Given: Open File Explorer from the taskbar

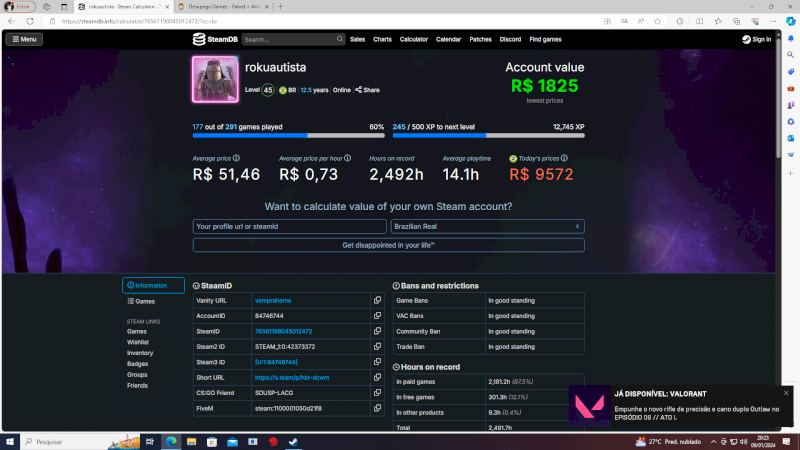Looking at the screenshot, I should (x=191, y=442).
